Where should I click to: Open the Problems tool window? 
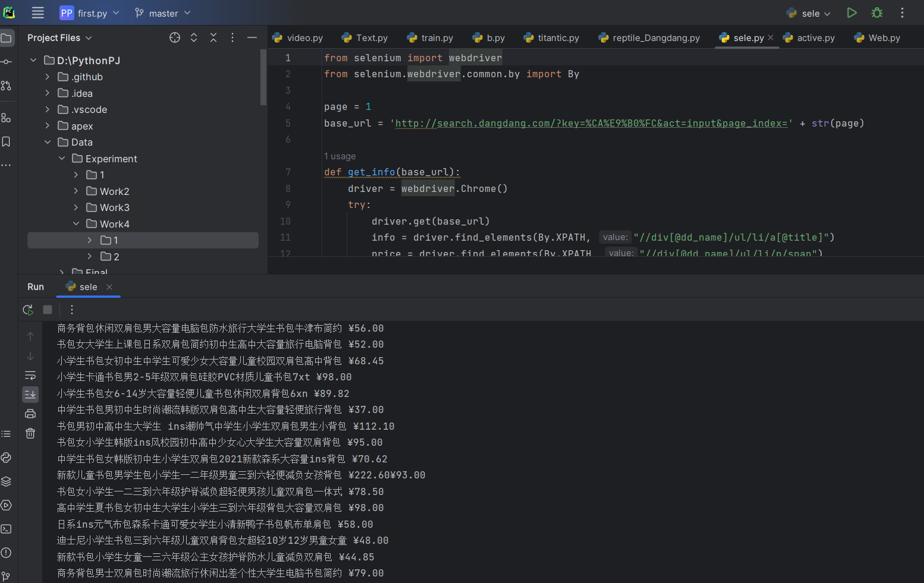(7, 553)
